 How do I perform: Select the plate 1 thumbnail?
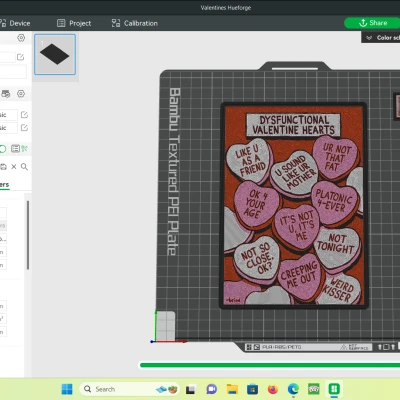click(55, 54)
